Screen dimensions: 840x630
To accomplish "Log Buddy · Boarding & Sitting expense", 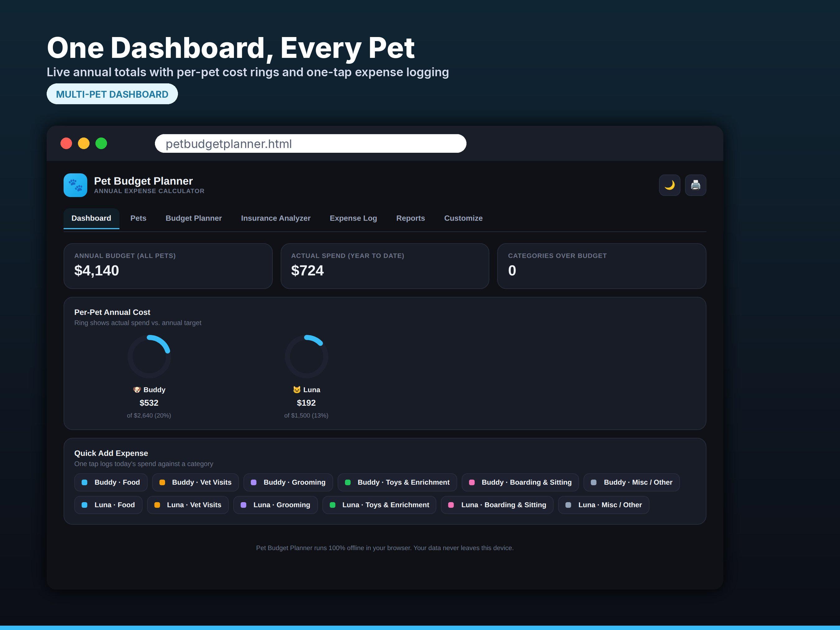I will 520,482.
